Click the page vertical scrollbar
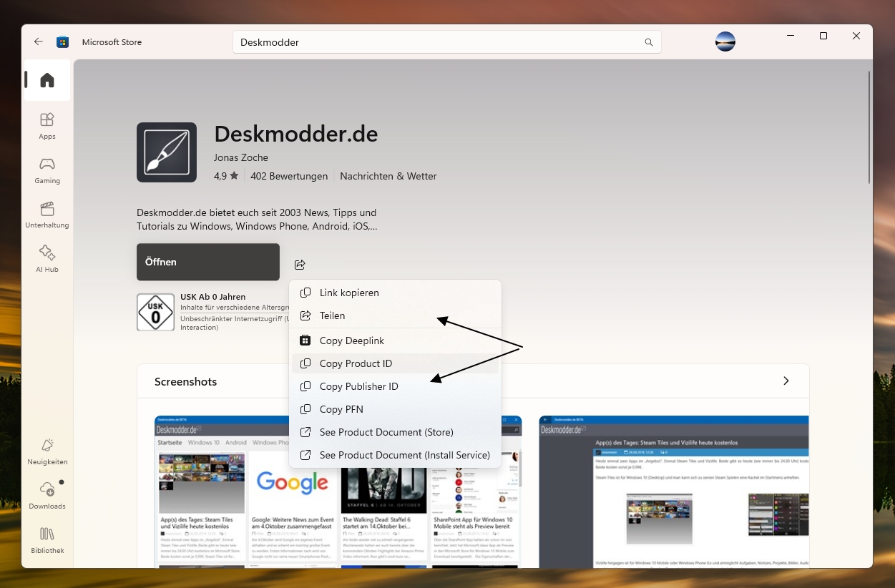Viewport: 895px width, 588px height. [x=869, y=127]
